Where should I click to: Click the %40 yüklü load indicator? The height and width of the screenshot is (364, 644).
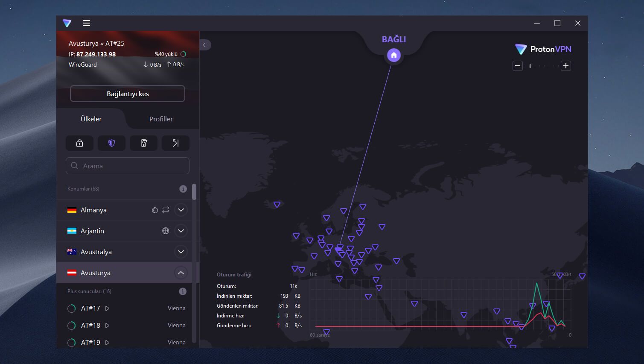tap(170, 54)
